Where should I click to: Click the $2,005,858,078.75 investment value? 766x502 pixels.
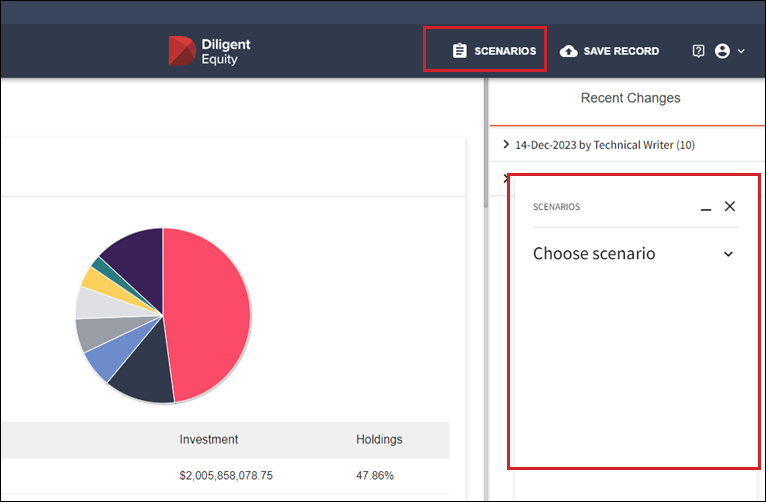(x=226, y=475)
